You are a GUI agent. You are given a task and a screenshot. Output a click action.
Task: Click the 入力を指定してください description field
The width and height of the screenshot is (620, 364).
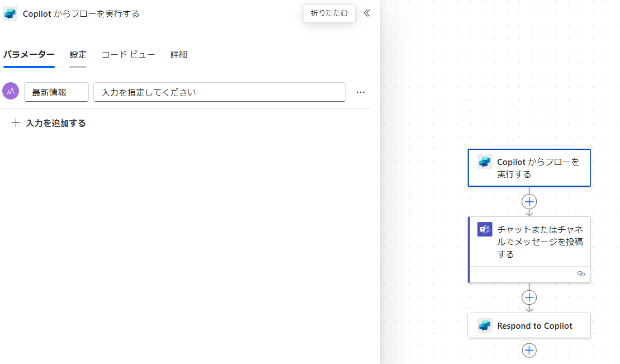click(220, 92)
